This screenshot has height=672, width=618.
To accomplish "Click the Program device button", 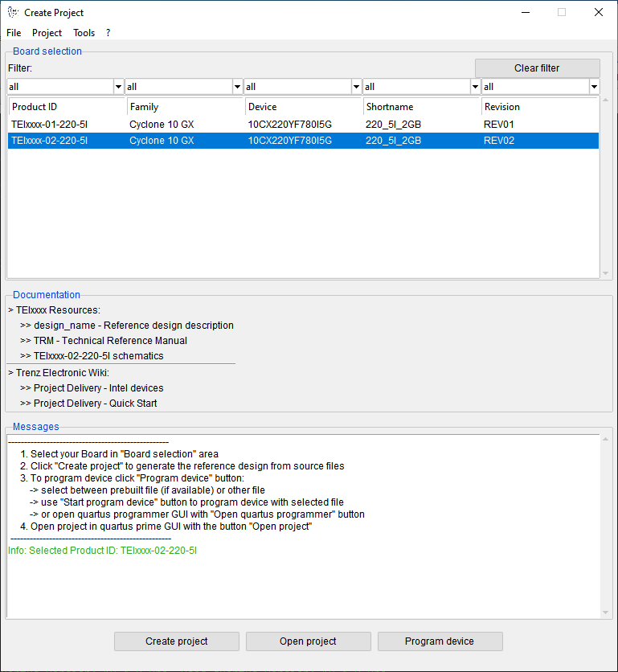I will tap(440, 641).
